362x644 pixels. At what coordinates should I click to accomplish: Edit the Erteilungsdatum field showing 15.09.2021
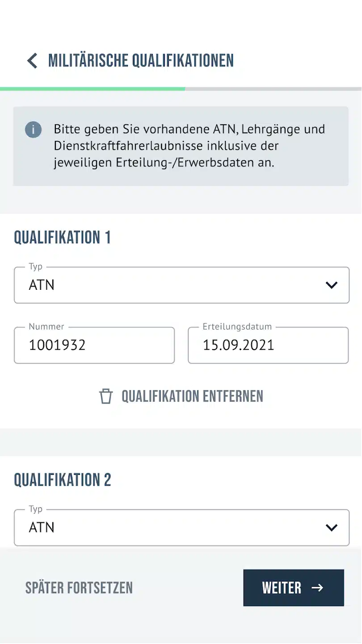click(x=268, y=345)
